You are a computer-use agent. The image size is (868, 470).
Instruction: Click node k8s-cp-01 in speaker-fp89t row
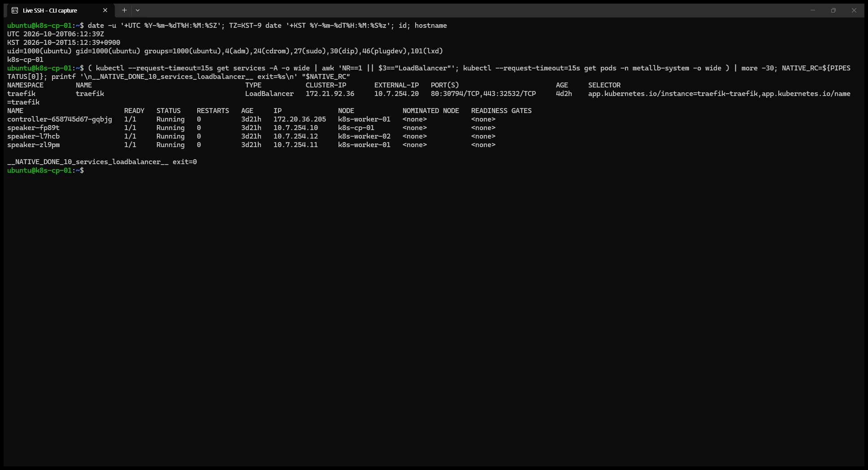coord(356,128)
